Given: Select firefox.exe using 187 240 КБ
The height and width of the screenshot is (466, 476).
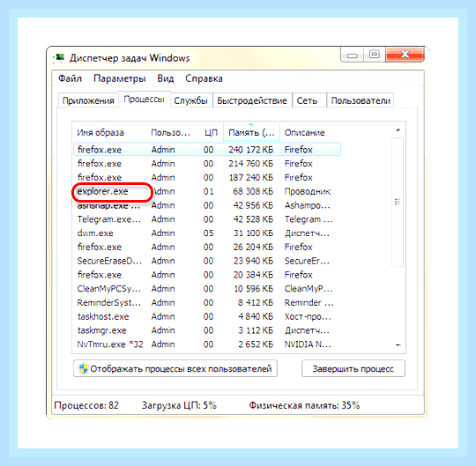Looking at the screenshot, I should click(207, 177).
